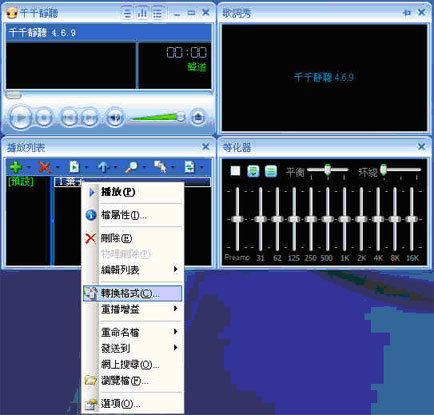Click the 31 Hz equalizer band slider
Image resolution: width=434 pixels, height=415 pixels.
260,219
